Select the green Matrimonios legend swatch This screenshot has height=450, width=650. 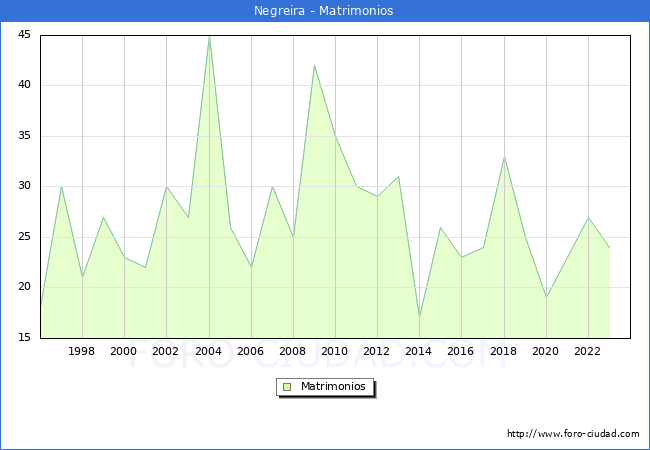tap(287, 387)
